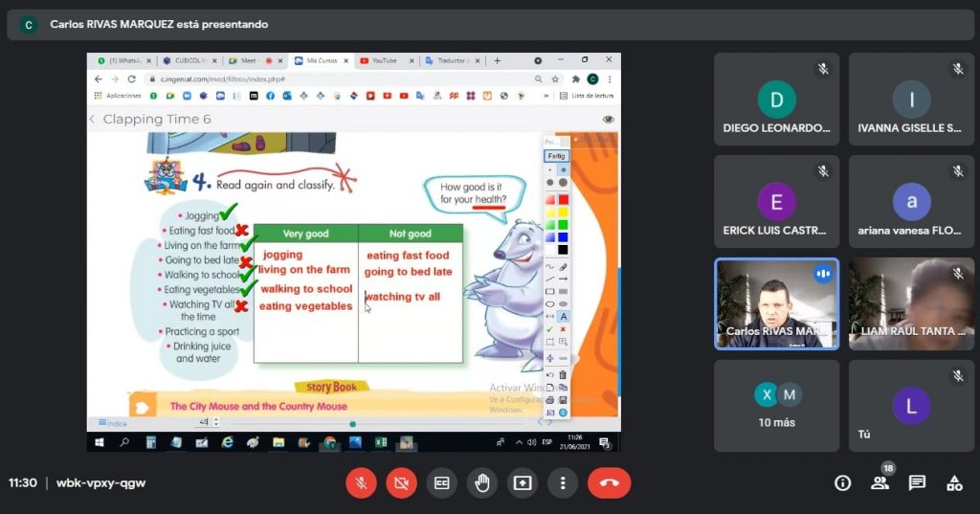Screen dimensions: 980x514
Task: Show hidden system tray icons caret
Action: click(x=519, y=442)
